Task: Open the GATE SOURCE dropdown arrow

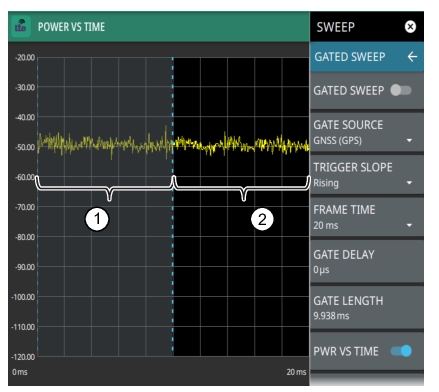Action: coord(409,140)
